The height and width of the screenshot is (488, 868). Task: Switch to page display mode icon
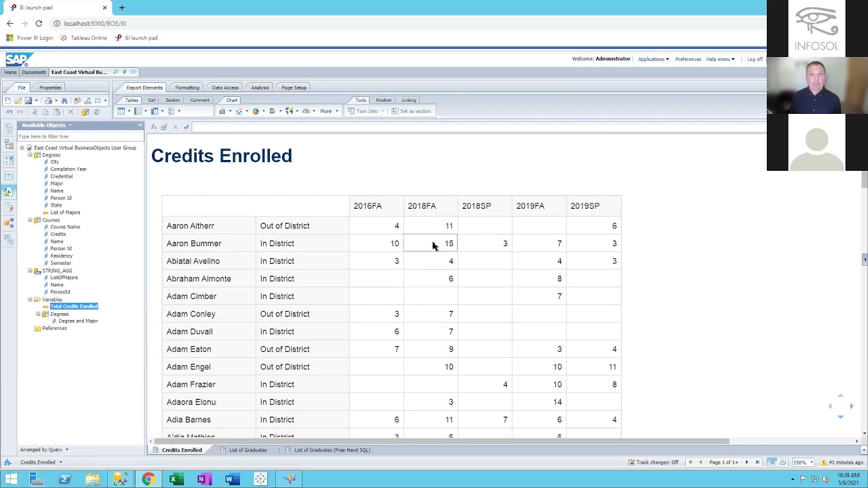click(x=783, y=462)
